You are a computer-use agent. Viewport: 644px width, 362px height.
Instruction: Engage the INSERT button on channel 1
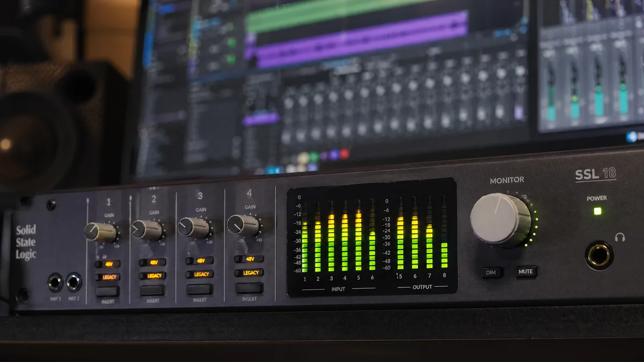[x=108, y=291]
